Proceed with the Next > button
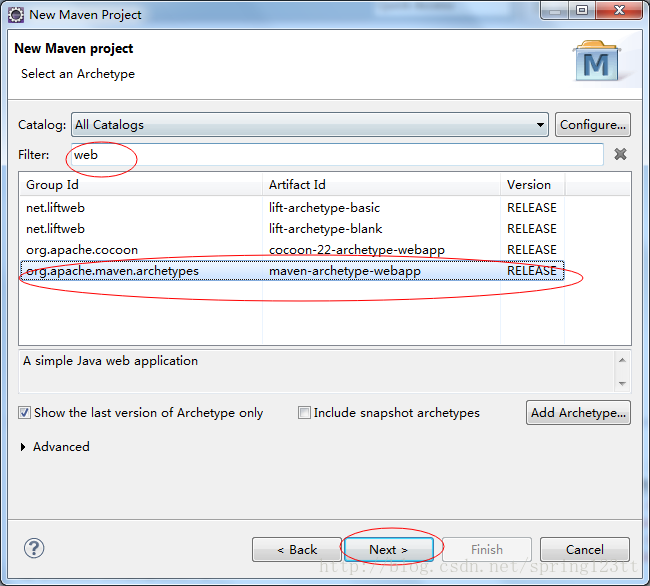This screenshot has height=586, width=650. click(x=389, y=550)
